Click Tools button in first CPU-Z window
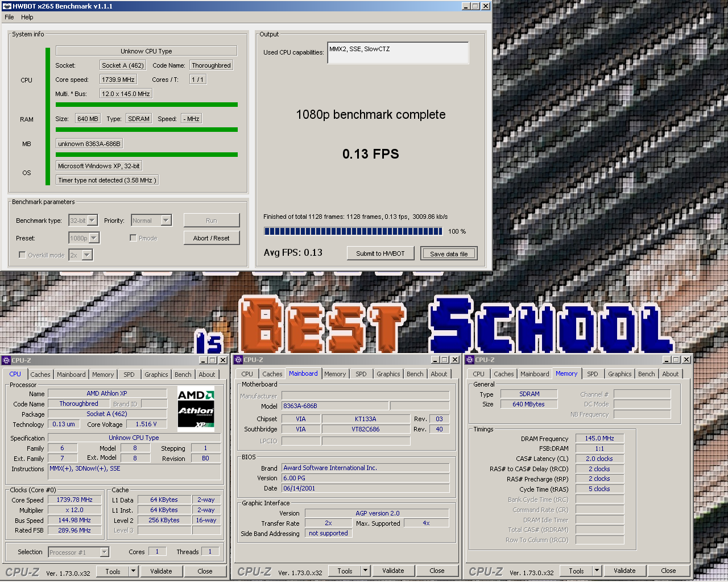Viewport: 728px width, 582px height. [x=113, y=571]
